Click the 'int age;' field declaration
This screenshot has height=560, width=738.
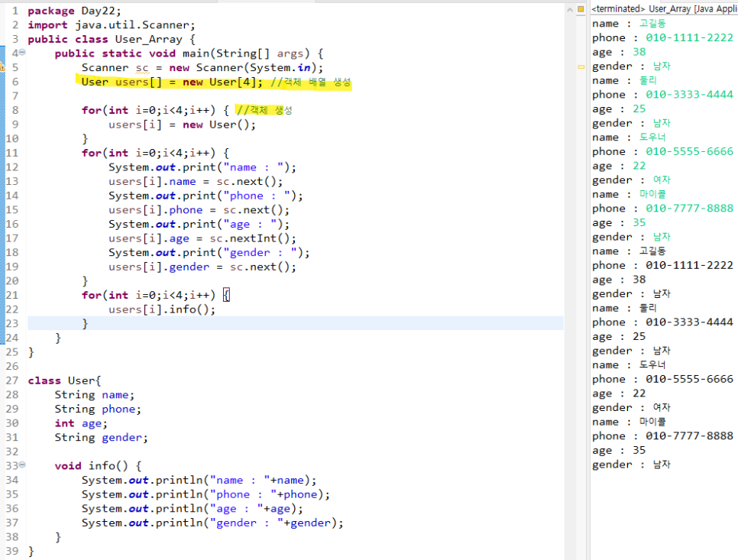pyautogui.click(x=81, y=423)
